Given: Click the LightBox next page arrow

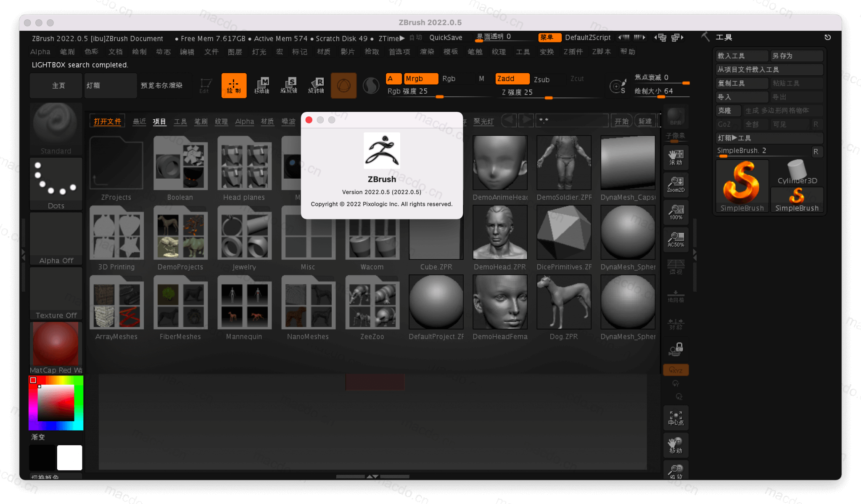Looking at the screenshot, I should coord(526,120).
